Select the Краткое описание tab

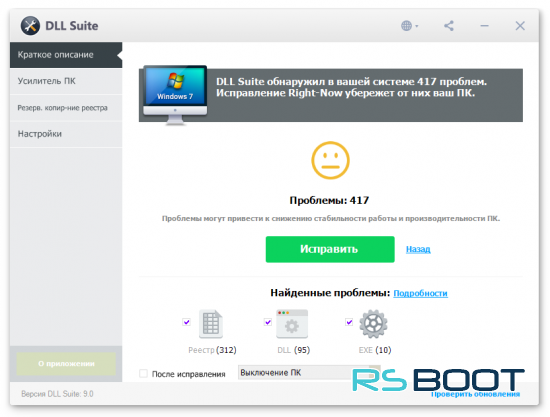point(66,55)
